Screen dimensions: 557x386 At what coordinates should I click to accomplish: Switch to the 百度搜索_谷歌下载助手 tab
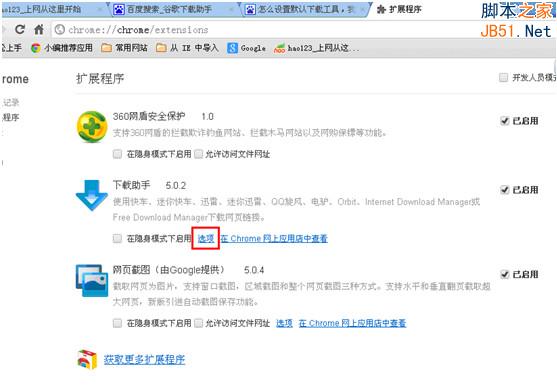173,9
